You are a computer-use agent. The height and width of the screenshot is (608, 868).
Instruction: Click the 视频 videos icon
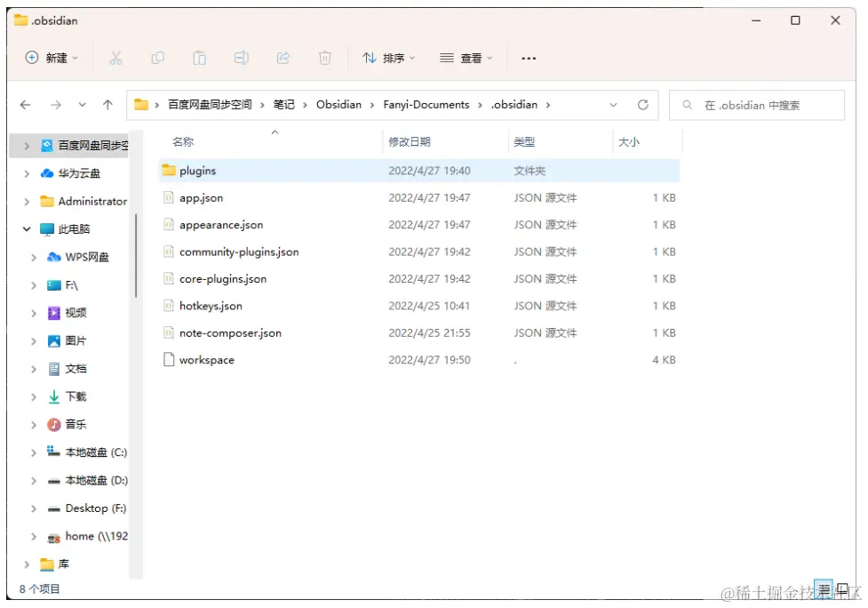pos(53,313)
